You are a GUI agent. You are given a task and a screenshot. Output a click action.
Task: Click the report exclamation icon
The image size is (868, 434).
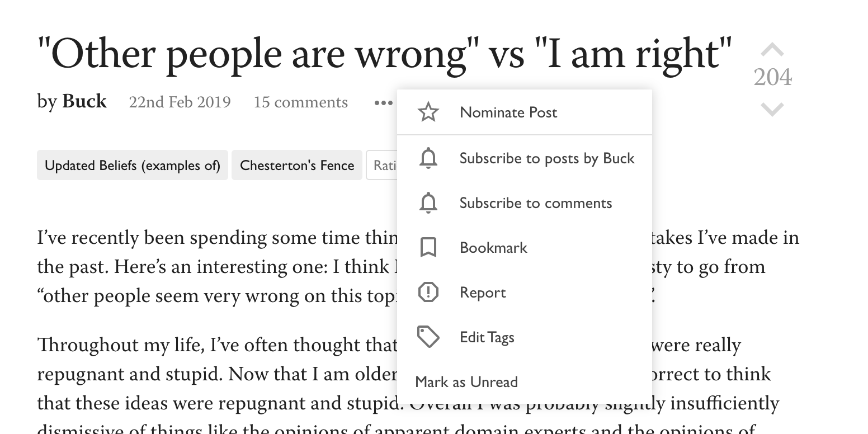(x=428, y=293)
